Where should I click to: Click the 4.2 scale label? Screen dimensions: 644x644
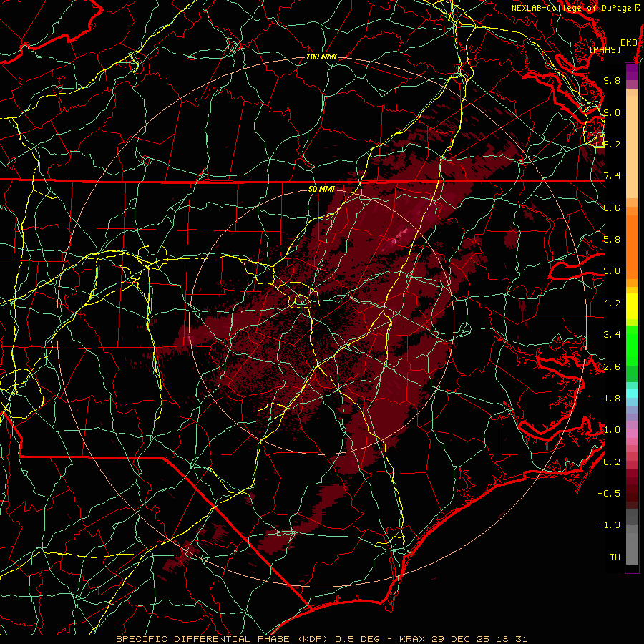pyautogui.click(x=612, y=303)
